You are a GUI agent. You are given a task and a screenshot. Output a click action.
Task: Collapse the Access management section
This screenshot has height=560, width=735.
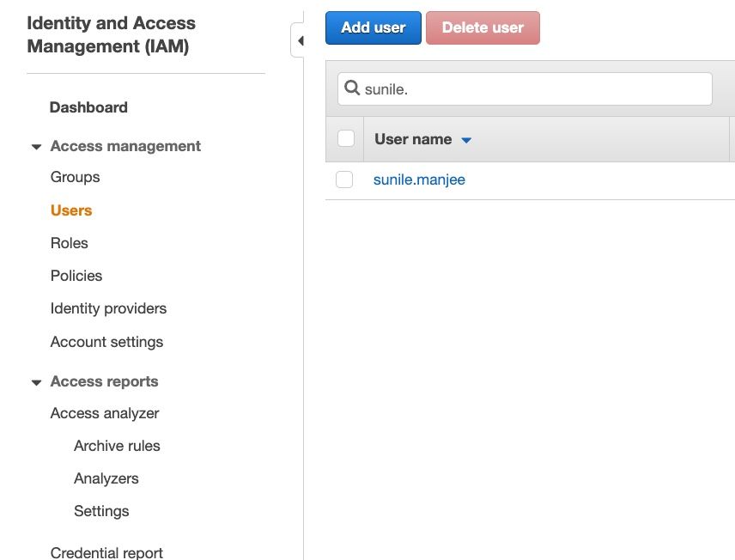point(37,147)
